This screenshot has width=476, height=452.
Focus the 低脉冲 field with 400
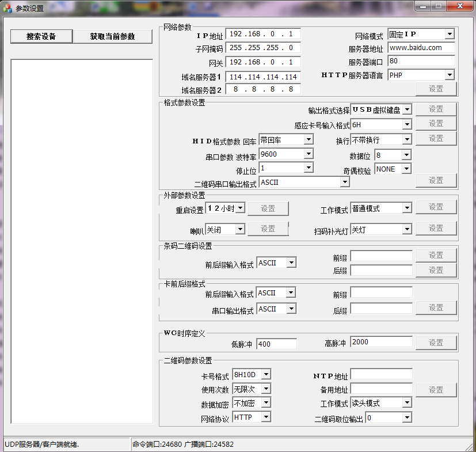tap(276, 344)
